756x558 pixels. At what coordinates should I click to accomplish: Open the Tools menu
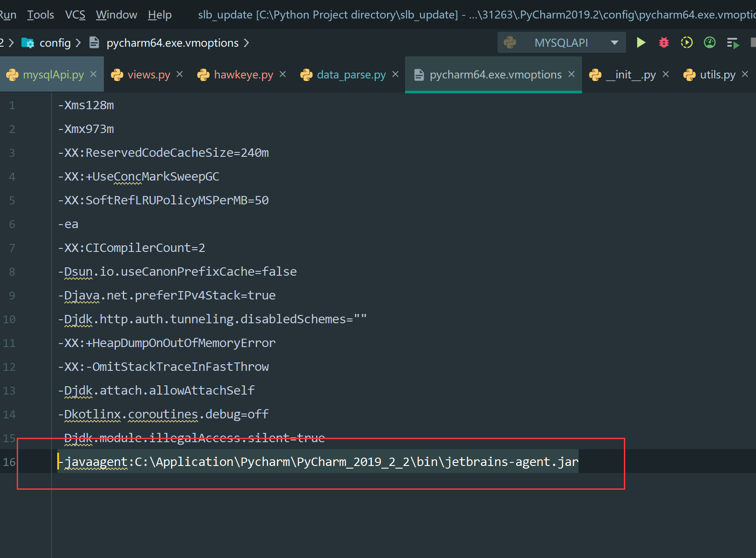click(x=41, y=15)
